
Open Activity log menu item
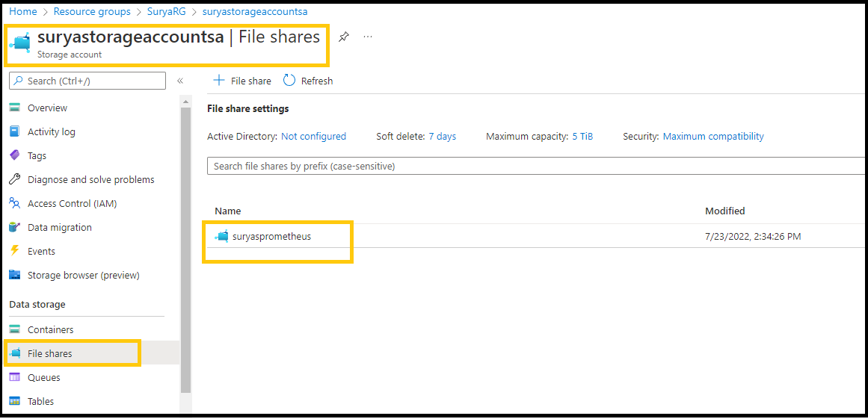[52, 131]
